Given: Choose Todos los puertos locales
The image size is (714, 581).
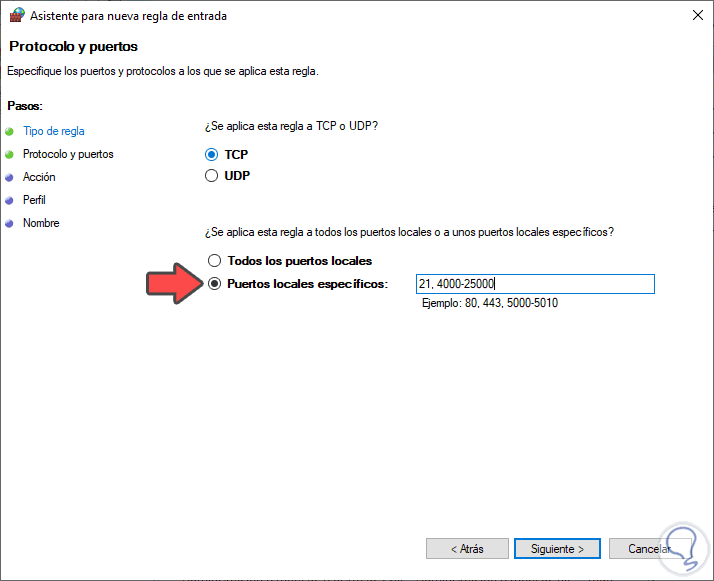Looking at the screenshot, I should click(213, 261).
